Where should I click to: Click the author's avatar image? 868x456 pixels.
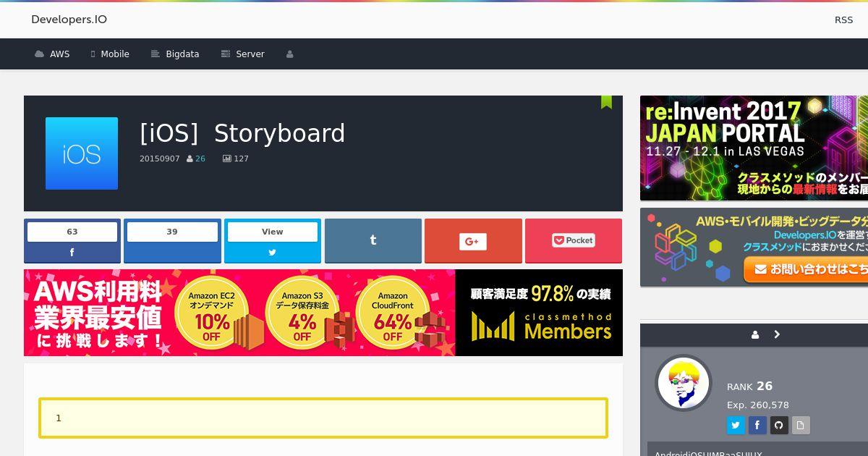(684, 383)
